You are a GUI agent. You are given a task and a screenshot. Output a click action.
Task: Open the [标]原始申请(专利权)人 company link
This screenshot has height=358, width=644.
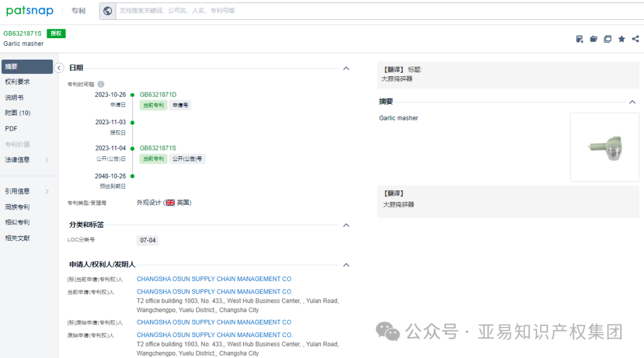(x=214, y=322)
